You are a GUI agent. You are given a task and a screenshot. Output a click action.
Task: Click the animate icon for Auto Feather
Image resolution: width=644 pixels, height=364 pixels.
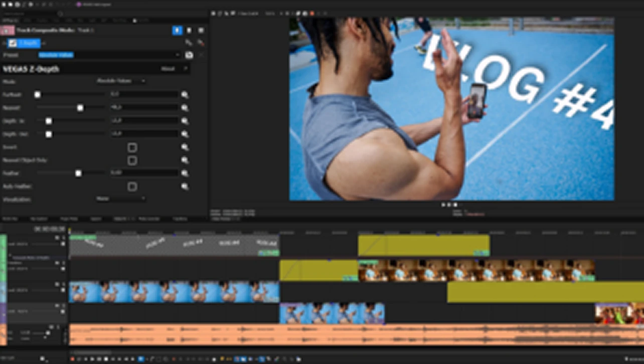click(x=185, y=187)
